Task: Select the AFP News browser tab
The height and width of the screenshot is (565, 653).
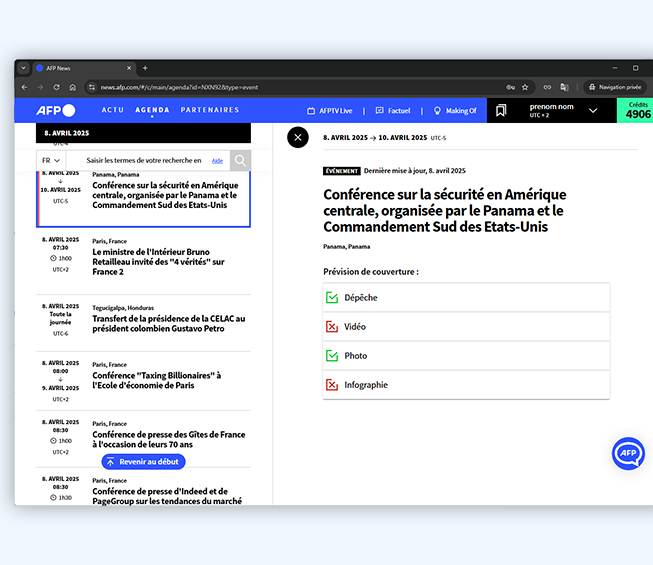Action: click(x=83, y=68)
